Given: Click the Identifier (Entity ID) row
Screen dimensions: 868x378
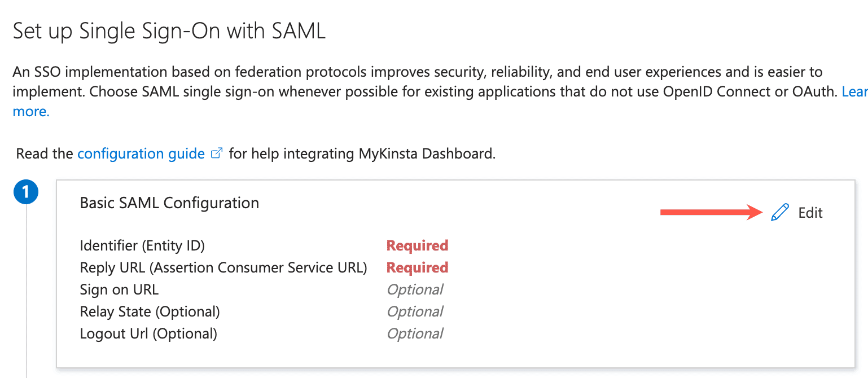Looking at the screenshot, I should tap(142, 245).
